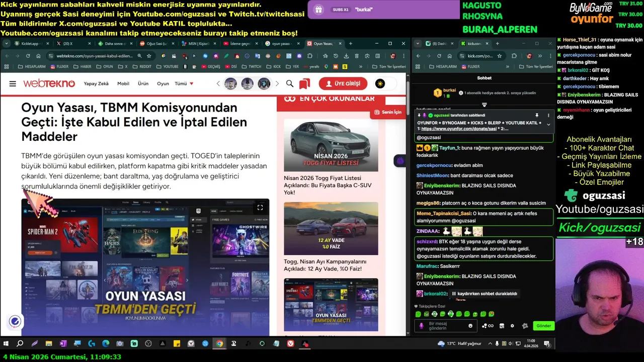Open the red bookmarks icon on Webtekno

[x=304, y=84]
